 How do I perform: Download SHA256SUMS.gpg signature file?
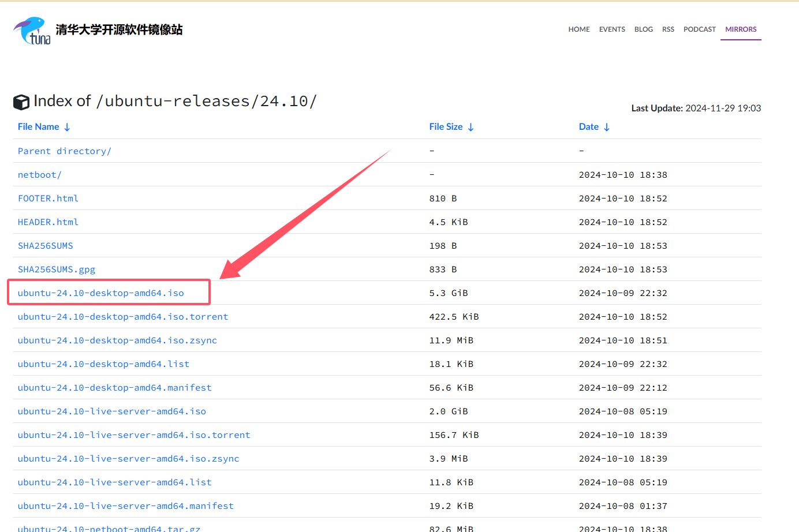57,269
